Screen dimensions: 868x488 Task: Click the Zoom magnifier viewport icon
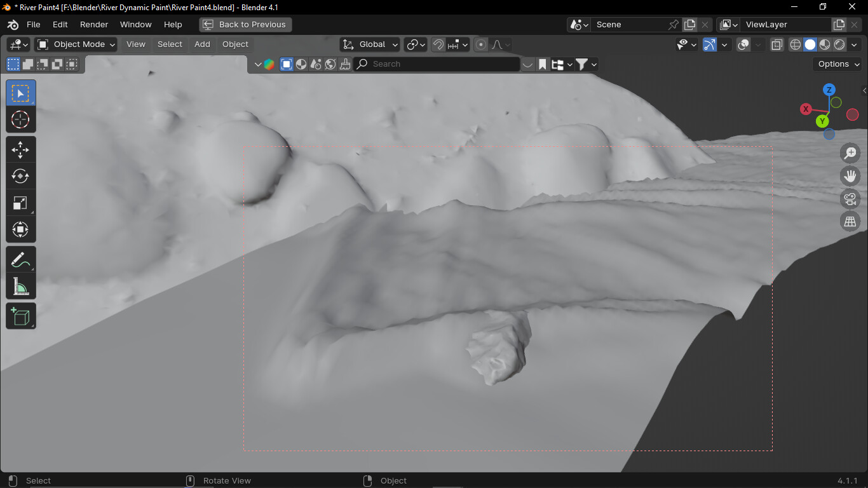pyautogui.click(x=850, y=153)
